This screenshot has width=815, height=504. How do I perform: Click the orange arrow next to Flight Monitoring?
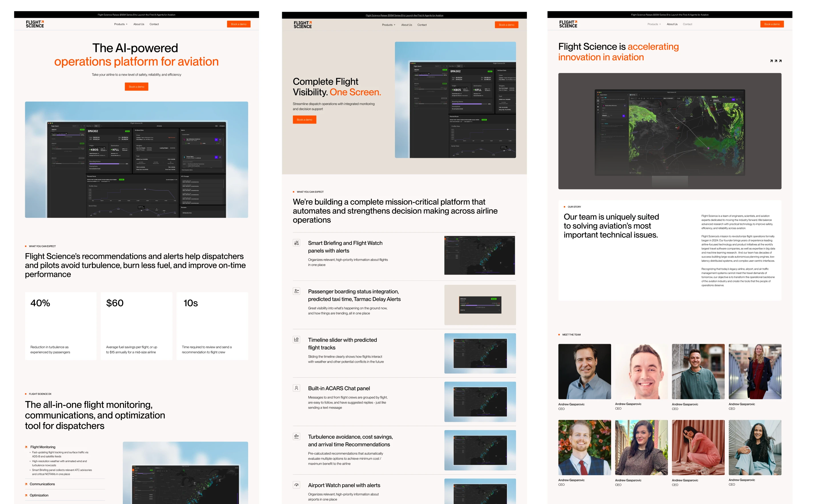pyautogui.click(x=26, y=447)
